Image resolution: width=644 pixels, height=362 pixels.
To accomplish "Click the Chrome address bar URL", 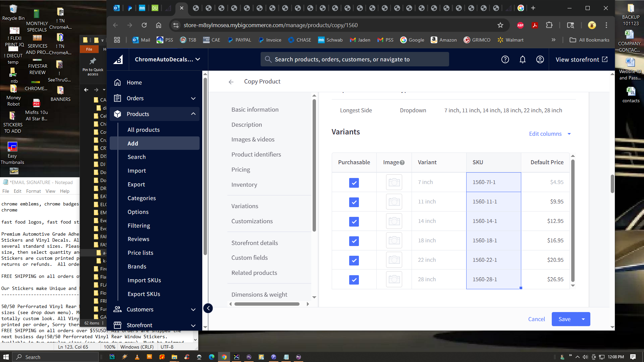I will 270,25.
